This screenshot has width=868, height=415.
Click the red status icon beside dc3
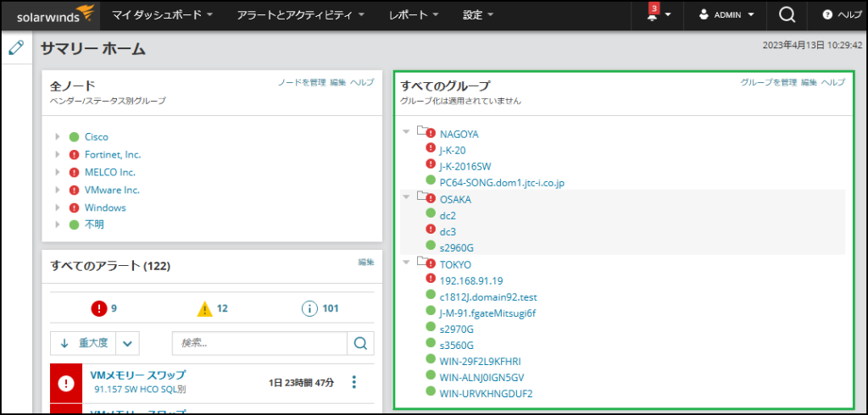(431, 229)
